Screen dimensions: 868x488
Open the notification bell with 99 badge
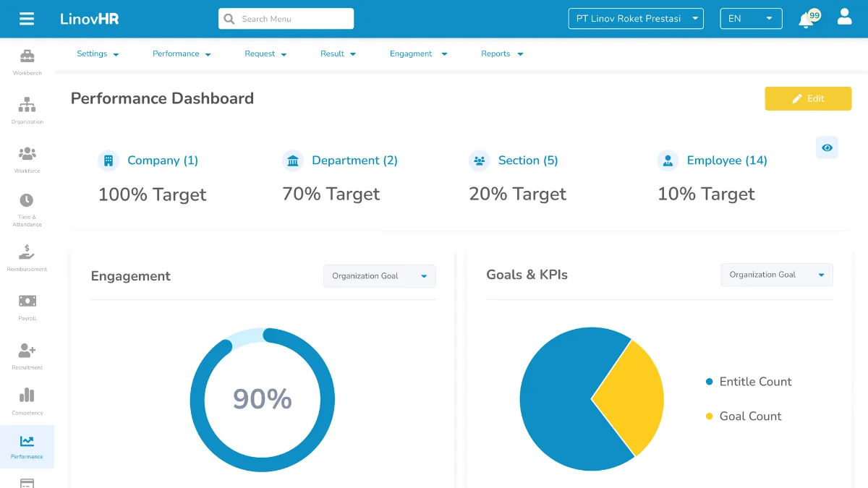(806, 20)
